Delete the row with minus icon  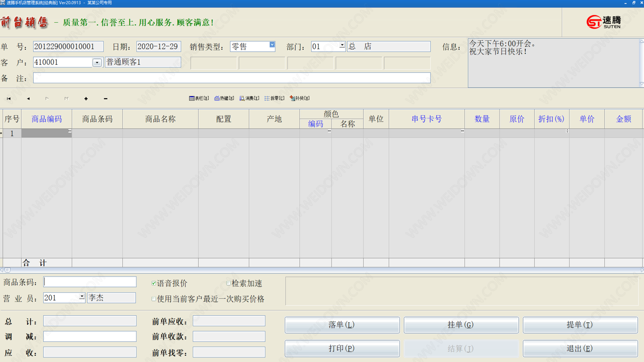pos(105,99)
